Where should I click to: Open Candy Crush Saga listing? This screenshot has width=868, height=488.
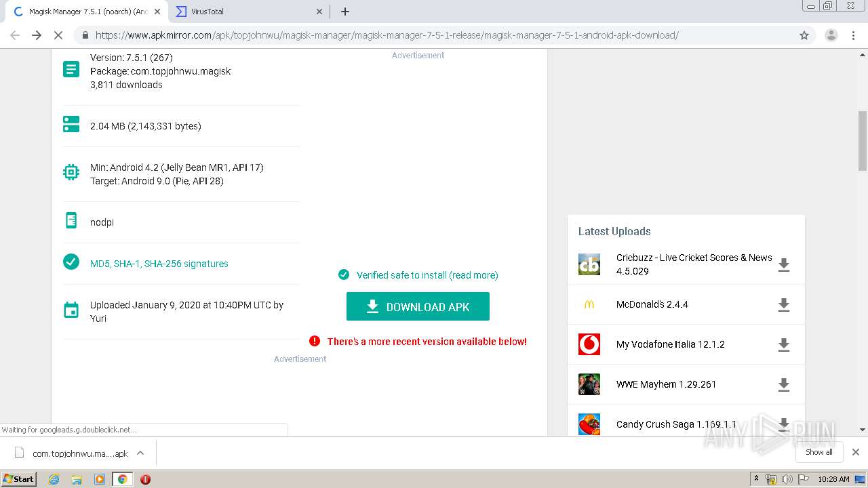click(676, 424)
